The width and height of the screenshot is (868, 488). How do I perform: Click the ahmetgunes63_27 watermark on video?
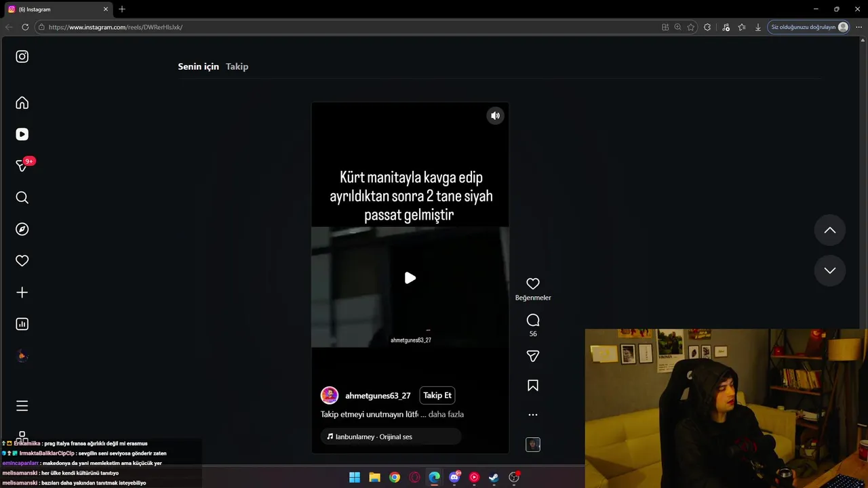click(411, 340)
